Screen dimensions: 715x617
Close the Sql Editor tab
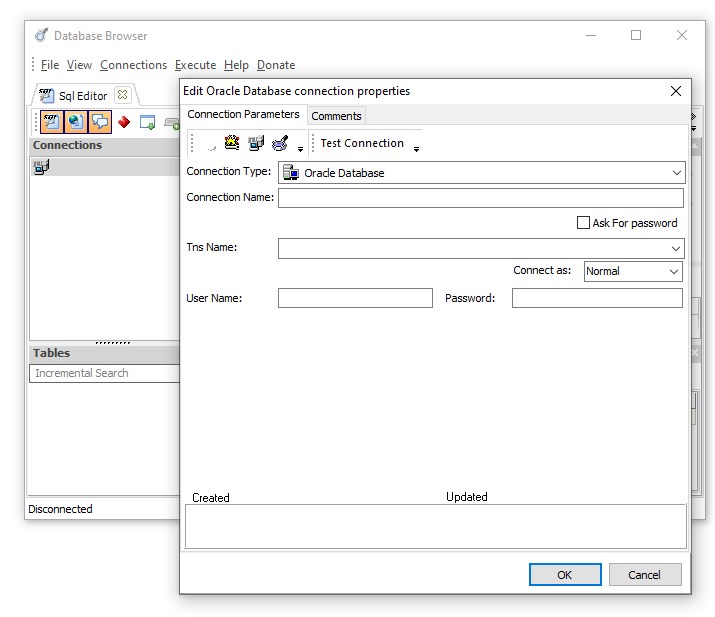(122, 95)
